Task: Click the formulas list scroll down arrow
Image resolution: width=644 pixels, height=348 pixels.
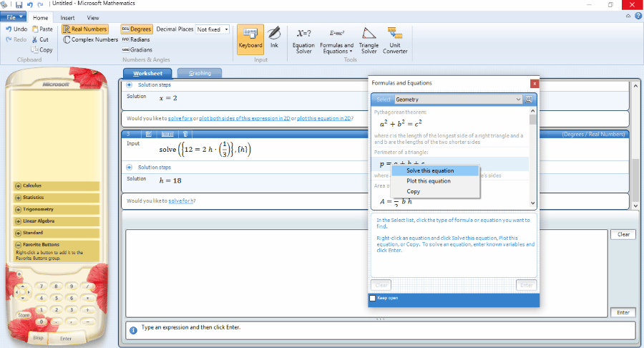Action: click(x=532, y=203)
